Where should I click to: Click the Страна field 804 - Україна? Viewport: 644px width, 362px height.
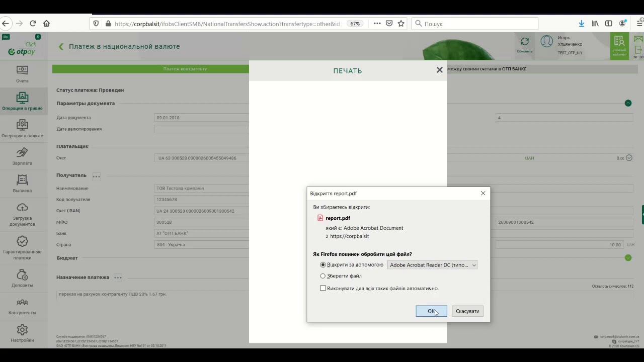click(x=202, y=245)
